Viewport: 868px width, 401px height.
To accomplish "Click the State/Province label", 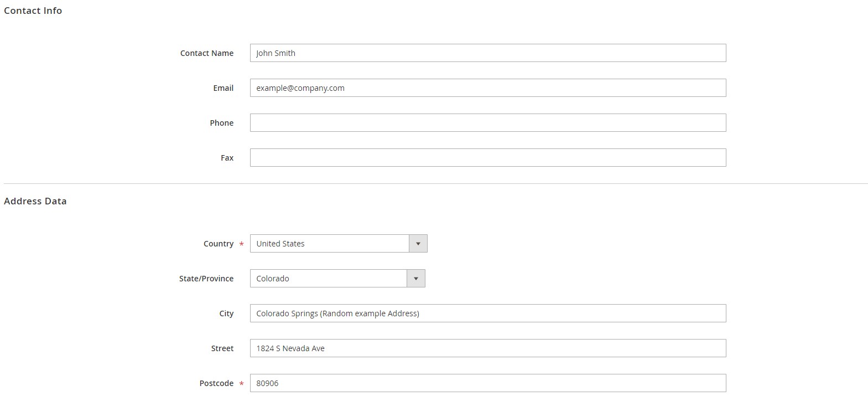I will click(x=206, y=279).
